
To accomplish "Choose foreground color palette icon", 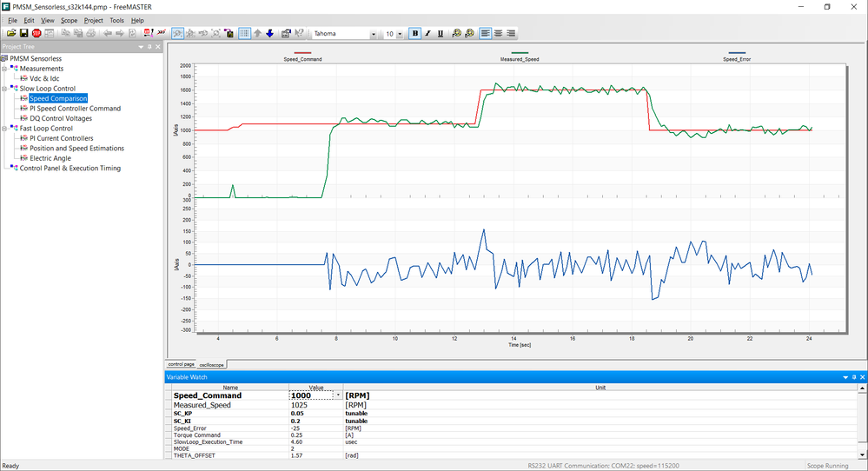I will (x=457, y=33).
